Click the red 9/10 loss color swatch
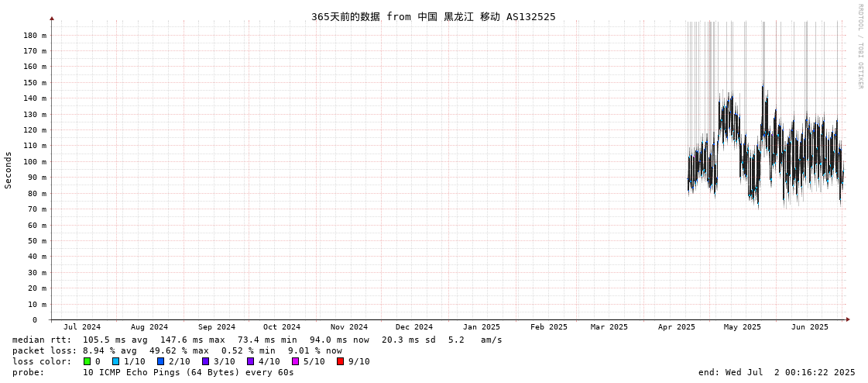868x383 pixels. pyautogui.click(x=340, y=361)
